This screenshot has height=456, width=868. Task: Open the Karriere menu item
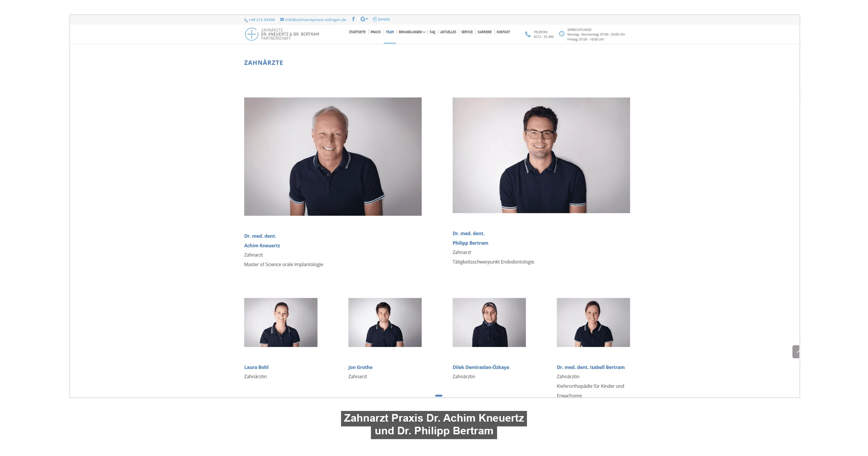(484, 32)
